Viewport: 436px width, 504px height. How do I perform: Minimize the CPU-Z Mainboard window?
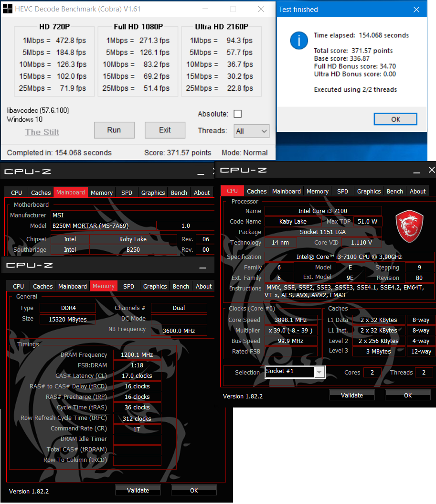(201, 173)
